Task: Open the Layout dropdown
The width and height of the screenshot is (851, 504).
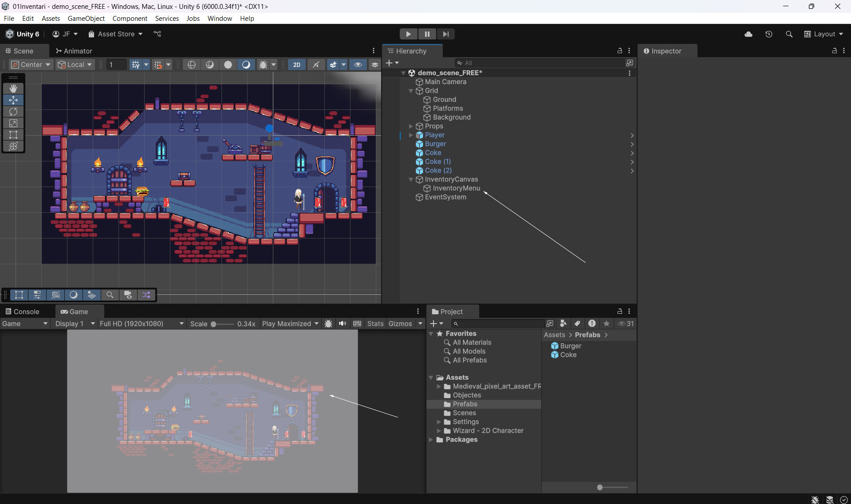Action: click(x=823, y=34)
